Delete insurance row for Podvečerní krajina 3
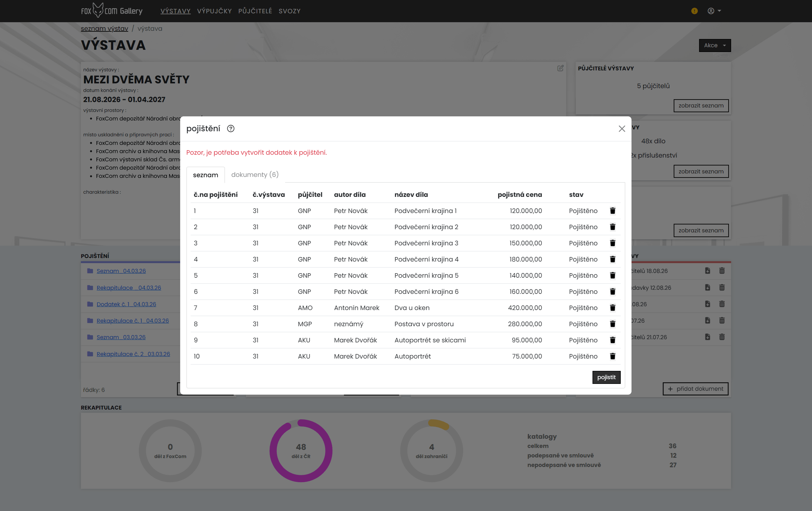This screenshot has width=812, height=511. click(612, 243)
